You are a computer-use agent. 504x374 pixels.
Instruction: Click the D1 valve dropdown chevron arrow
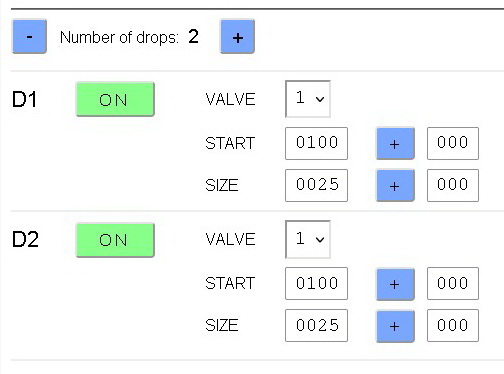click(320, 99)
